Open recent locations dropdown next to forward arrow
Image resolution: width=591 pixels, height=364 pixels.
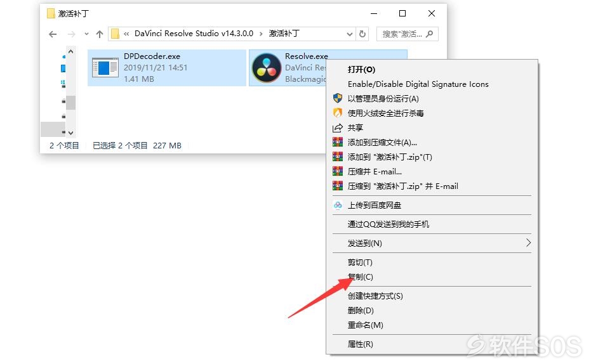(86, 34)
